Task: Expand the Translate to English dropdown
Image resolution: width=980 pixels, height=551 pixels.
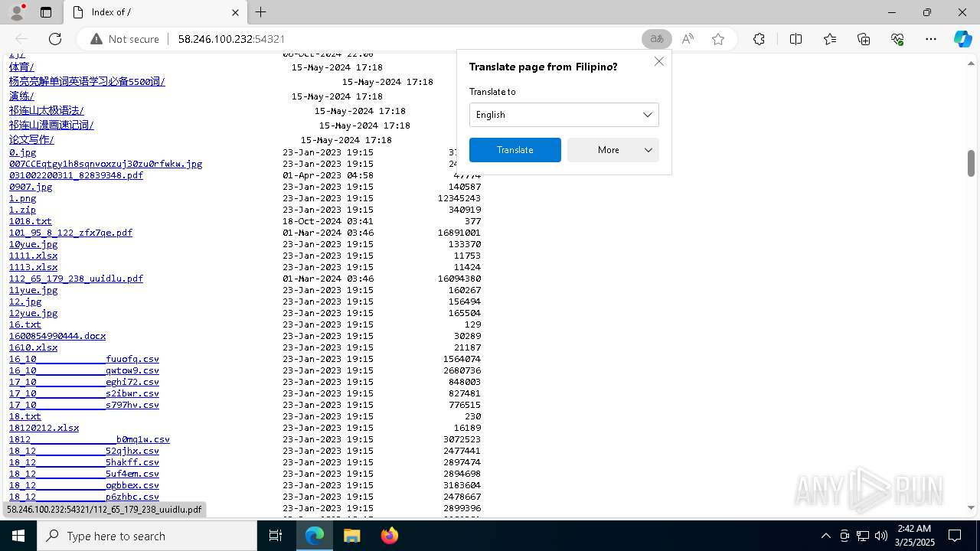Action: tap(563, 115)
